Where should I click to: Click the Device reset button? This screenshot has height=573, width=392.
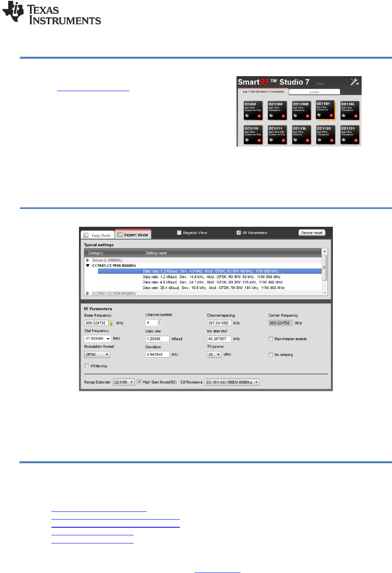(x=312, y=233)
